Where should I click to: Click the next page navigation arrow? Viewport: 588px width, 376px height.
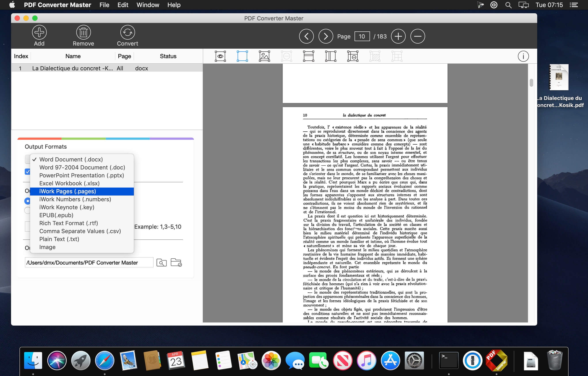[x=325, y=36]
